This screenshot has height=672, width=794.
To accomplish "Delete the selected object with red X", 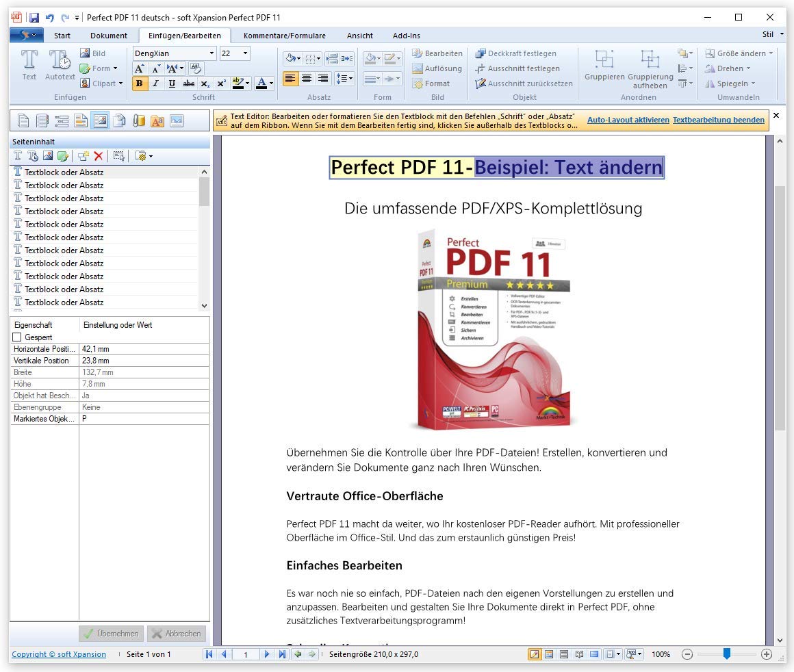I will (99, 156).
